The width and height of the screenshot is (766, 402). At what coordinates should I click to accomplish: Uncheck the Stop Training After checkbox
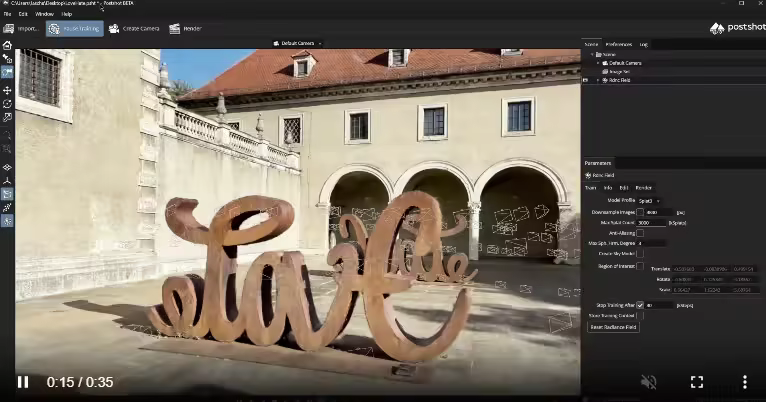(x=640, y=305)
